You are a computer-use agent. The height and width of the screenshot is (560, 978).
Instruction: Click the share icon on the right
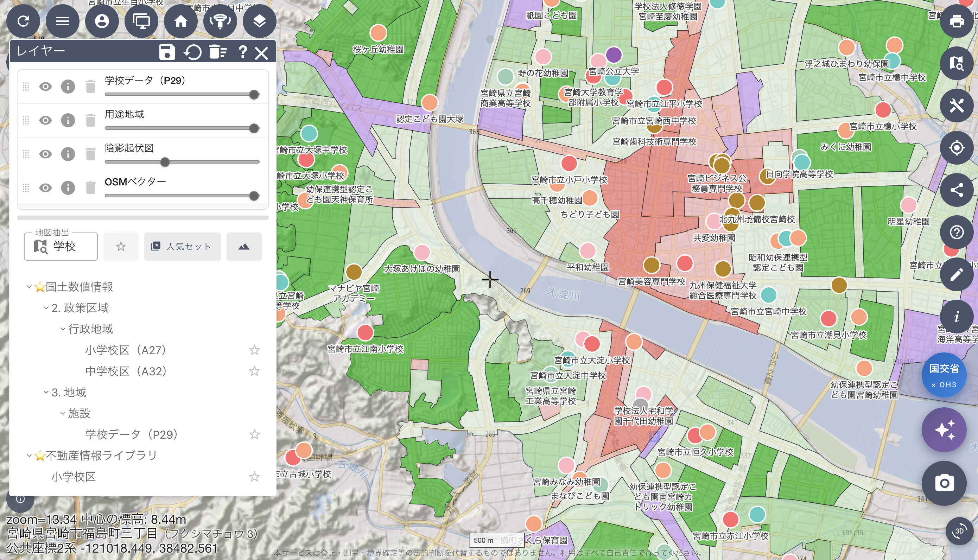point(956,190)
